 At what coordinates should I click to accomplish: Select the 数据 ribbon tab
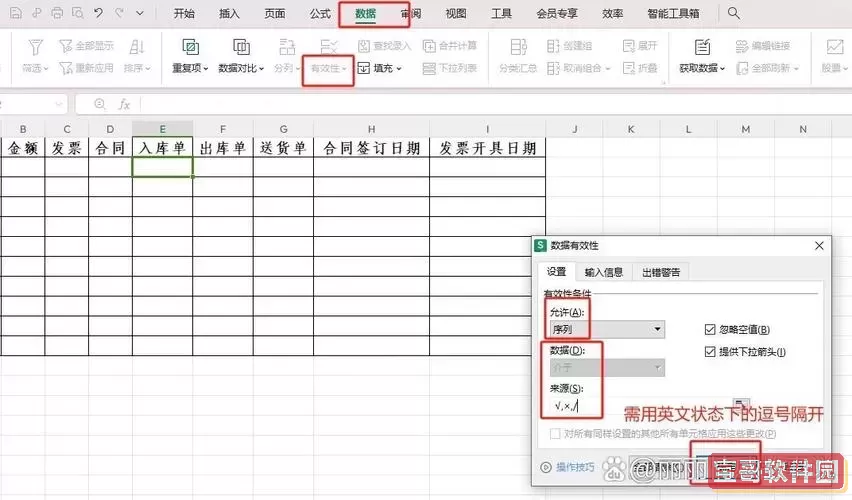coord(365,14)
